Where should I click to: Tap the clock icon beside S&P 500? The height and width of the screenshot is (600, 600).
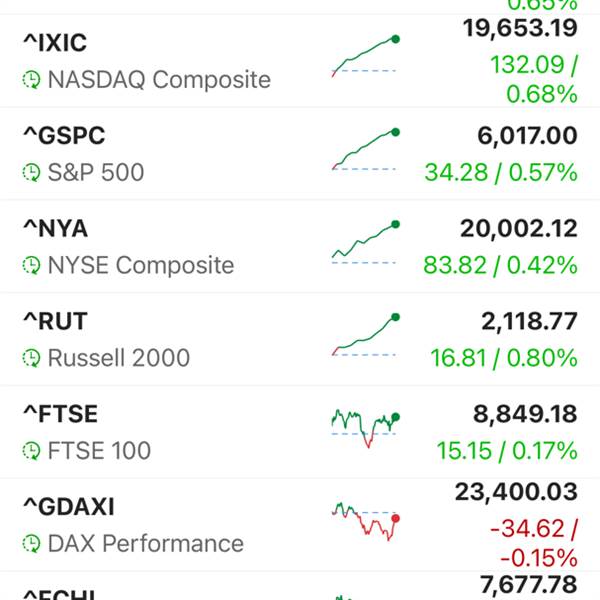pyautogui.click(x=31, y=173)
